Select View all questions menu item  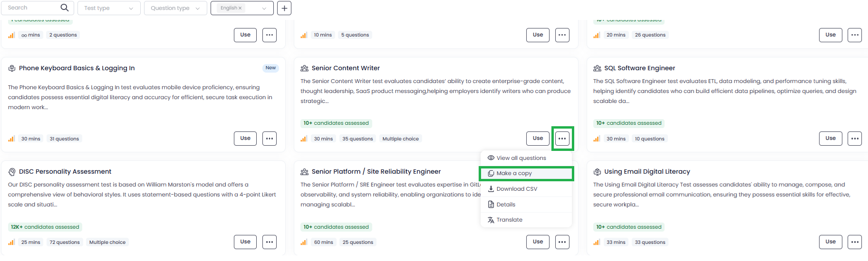pos(521,158)
